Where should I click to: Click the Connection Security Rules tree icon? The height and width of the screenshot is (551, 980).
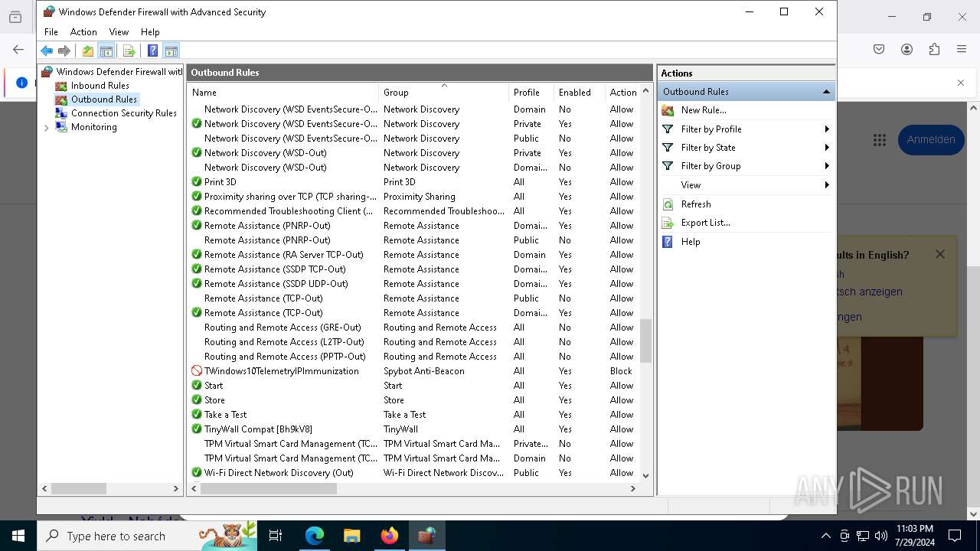tap(61, 113)
